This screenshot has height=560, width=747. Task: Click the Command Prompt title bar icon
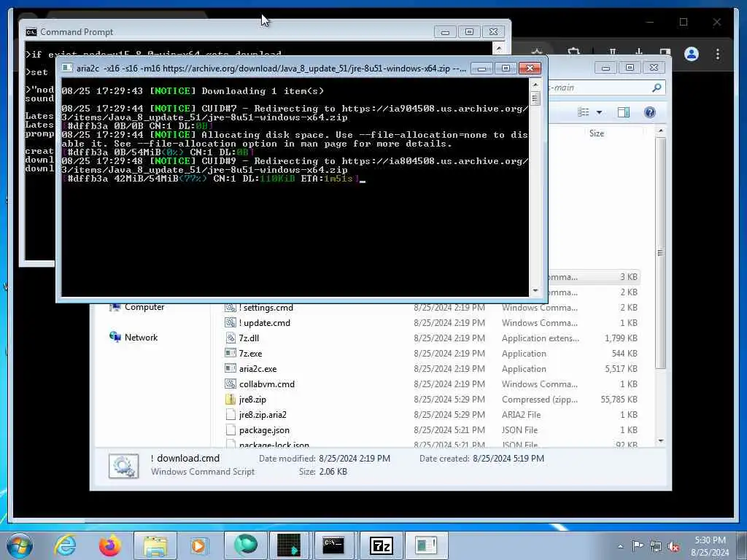[31, 32]
